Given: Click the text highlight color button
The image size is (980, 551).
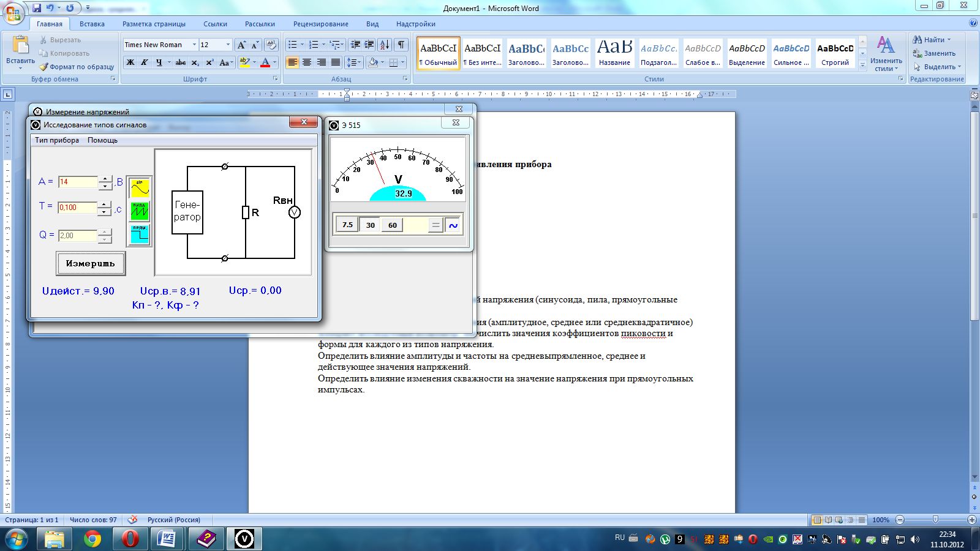Looking at the screenshot, I should (244, 62).
